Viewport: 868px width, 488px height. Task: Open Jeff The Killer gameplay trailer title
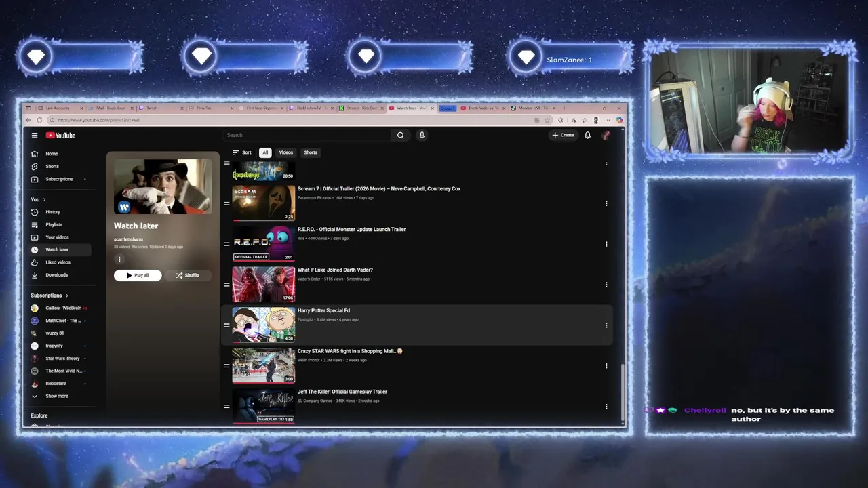342,392
